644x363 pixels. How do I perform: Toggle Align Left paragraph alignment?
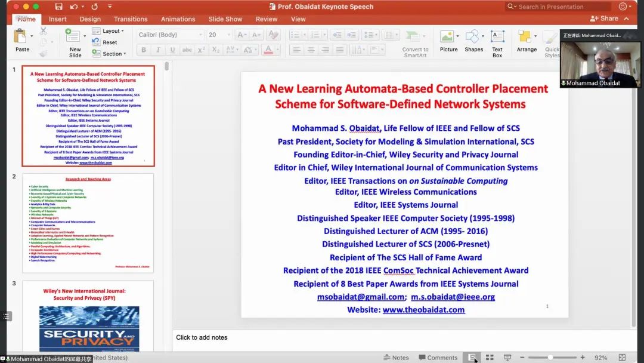(296, 50)
